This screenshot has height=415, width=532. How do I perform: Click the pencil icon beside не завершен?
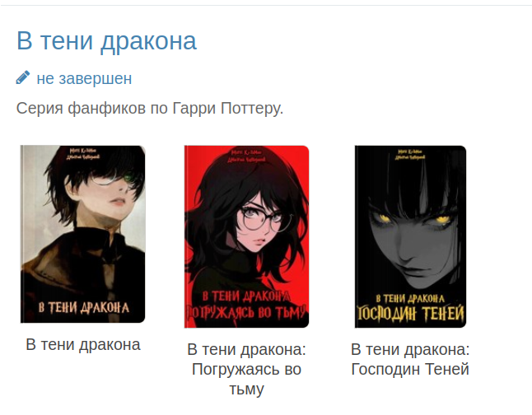click(23, 77)
